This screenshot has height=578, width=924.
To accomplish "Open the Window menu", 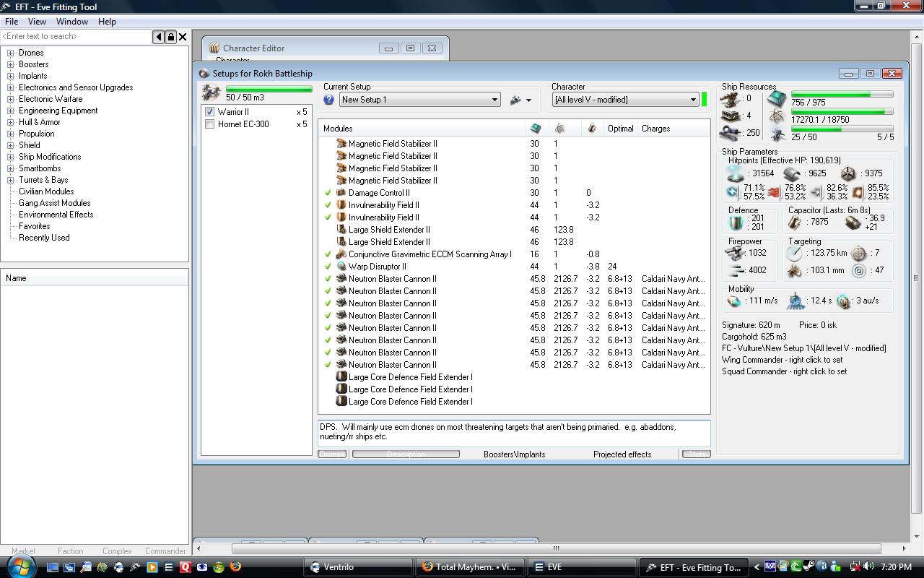I will pos(72,22).
